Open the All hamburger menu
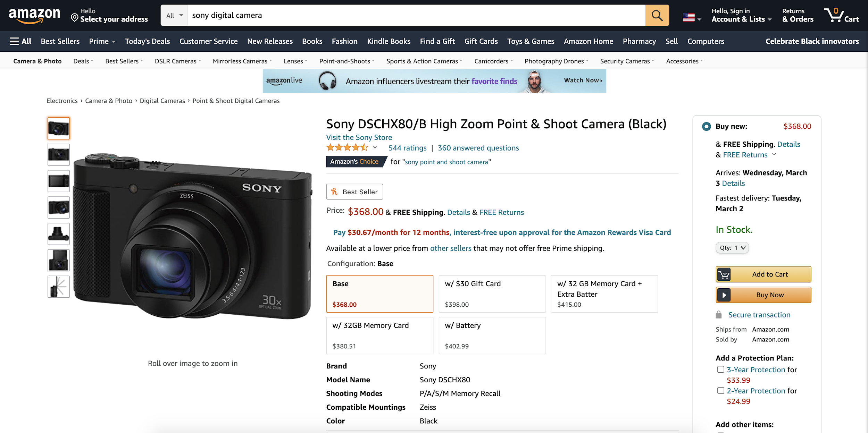 (x=21, y=41)
